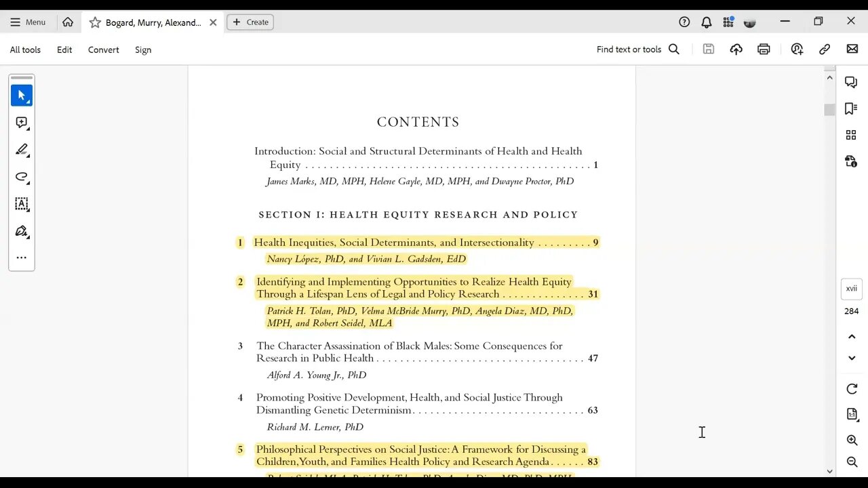Open the All tools menu
This screenshot has width=868, height=488.
click(25, 49)
